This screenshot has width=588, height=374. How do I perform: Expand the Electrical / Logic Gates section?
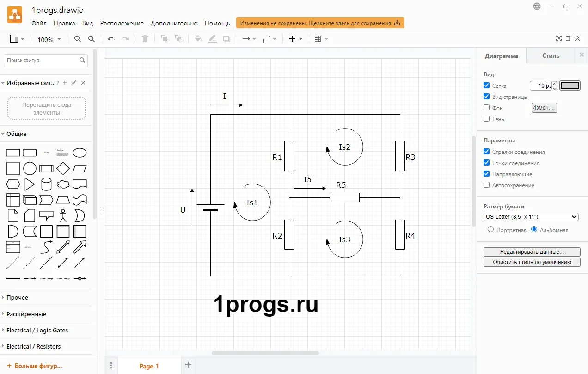tap(37, 330)
